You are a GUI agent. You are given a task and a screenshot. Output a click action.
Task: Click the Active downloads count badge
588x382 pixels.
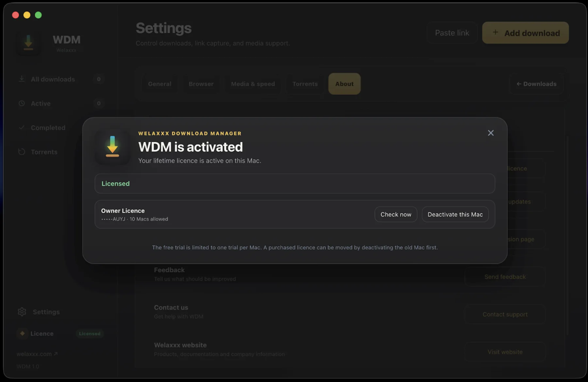click(99, 103)
